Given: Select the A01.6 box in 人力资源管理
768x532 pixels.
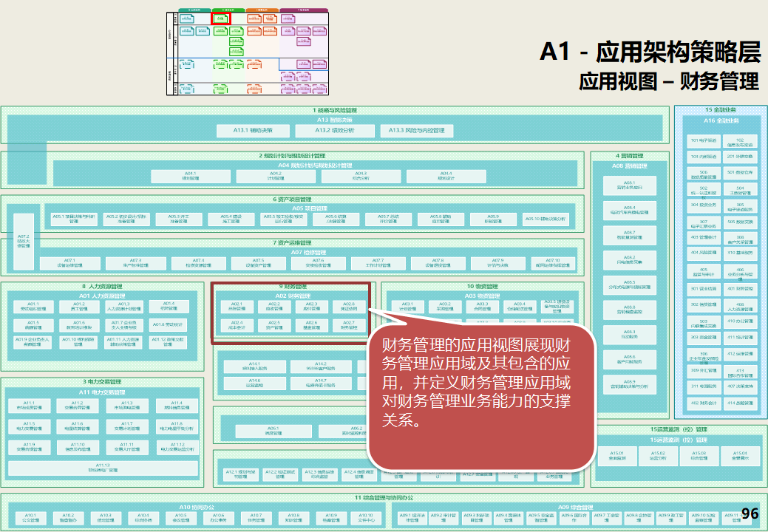Looking at the screenshot, I should (79, 325).
